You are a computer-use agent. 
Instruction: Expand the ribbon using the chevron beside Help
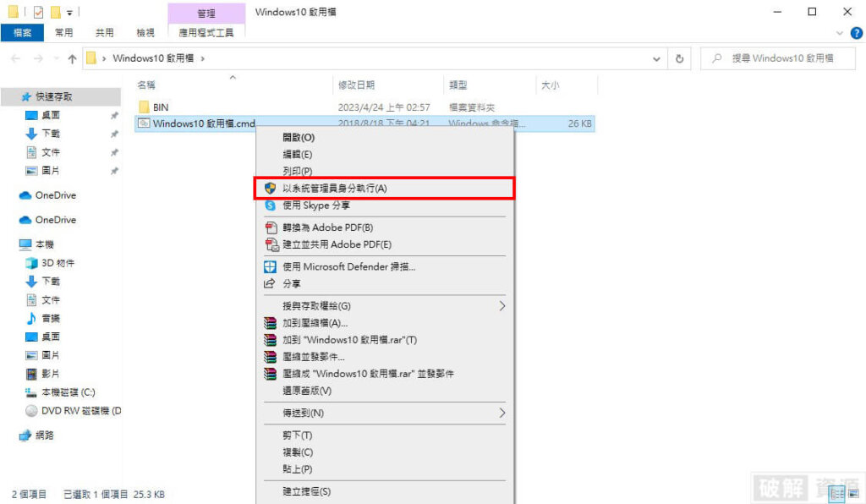point(840,33)
